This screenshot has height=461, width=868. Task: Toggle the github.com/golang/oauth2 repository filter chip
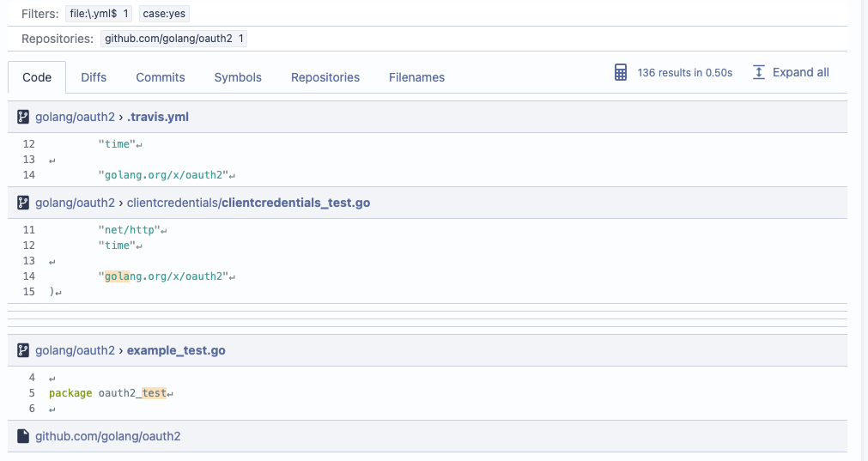[x=173, y=39]
